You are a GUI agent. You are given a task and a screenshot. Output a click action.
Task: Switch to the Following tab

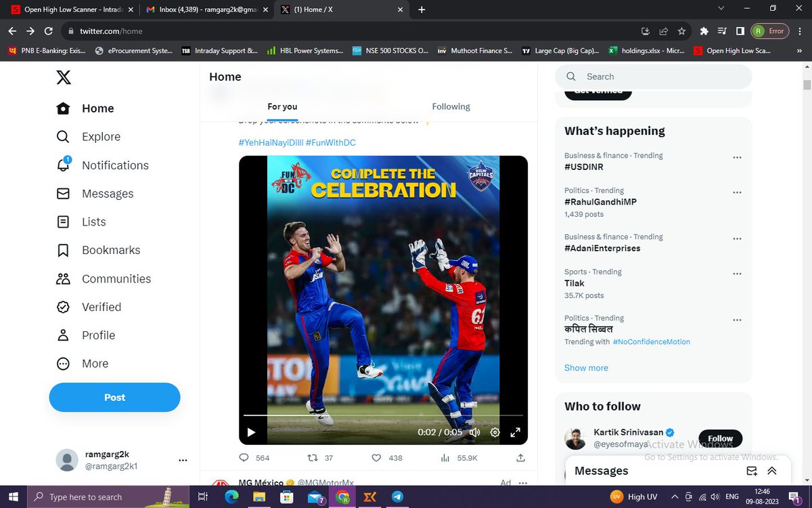pyautogui.click(x=451, y=106)
